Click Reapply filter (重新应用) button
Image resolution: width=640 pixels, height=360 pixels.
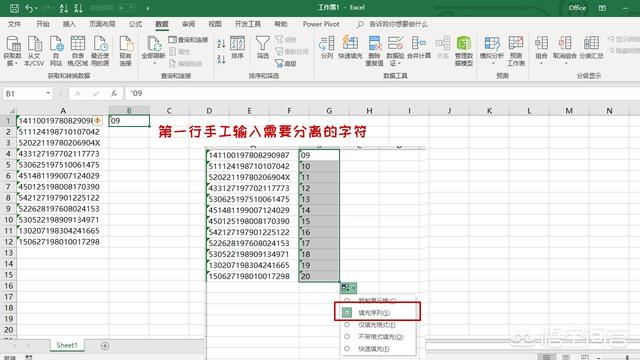pos(291,51)
